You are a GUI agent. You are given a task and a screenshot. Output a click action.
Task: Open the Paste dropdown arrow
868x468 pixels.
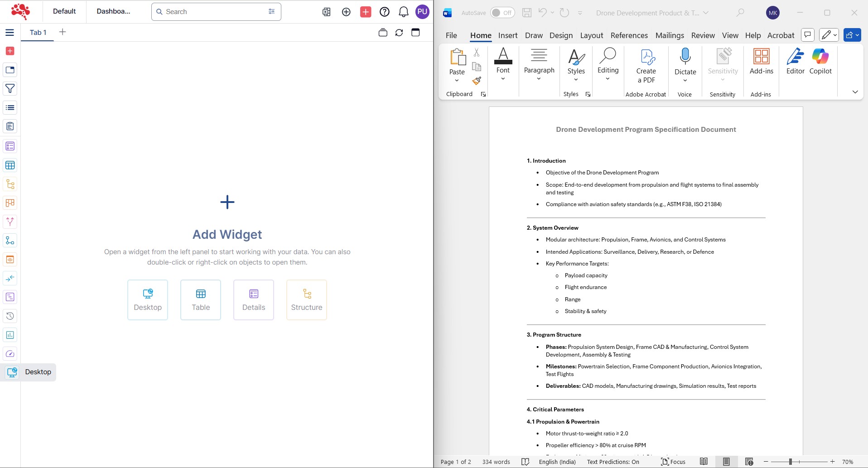pos(457,81)
